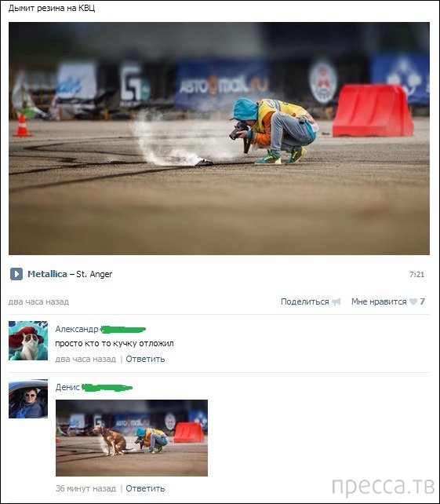Click the '36 минут назад' comment timestamp
The width and height of the screenshot is (440, 504).
(x=85, y=488)
